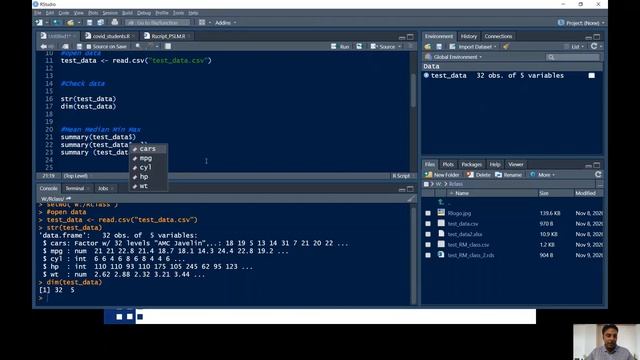Check the Rlogo.jpg file checkbox
640x360 pixels.
[x=428, y=213]
